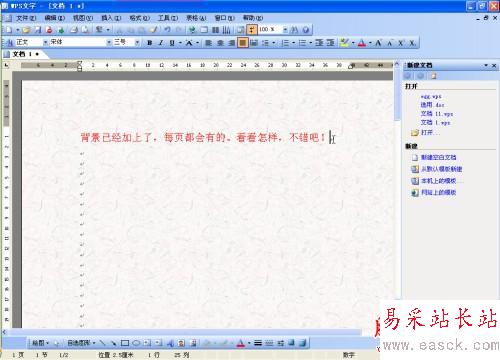Viewport: 500px width, 360px height.
Task: Expand the bullet list dropdown arrow
Action: click(x=310, y=43)
